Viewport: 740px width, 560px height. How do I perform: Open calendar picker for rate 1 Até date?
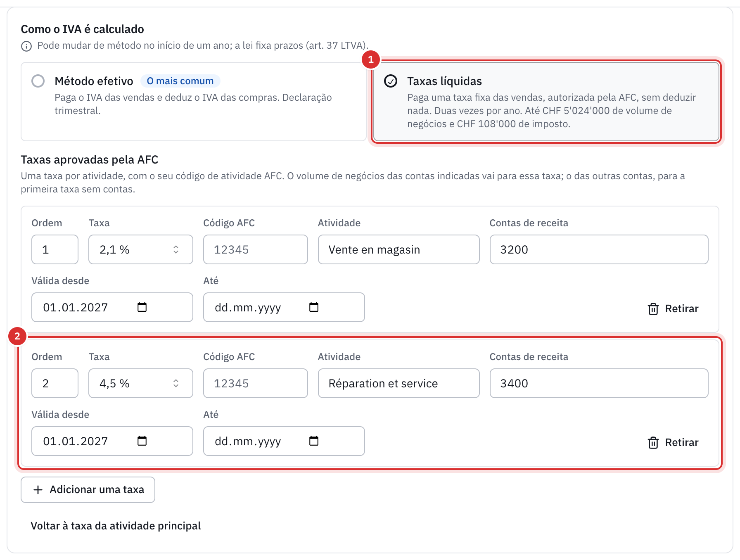(314, 307)
